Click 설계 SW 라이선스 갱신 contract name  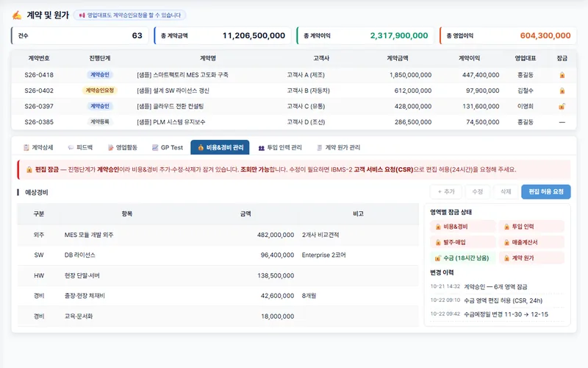pos(173,91)
